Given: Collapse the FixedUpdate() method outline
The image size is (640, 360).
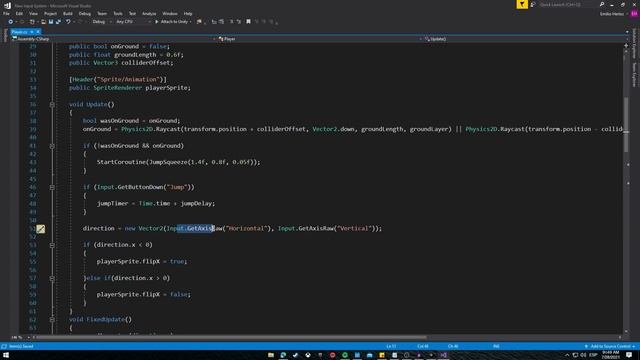Looking at the screenshot, I should point(52,320).
